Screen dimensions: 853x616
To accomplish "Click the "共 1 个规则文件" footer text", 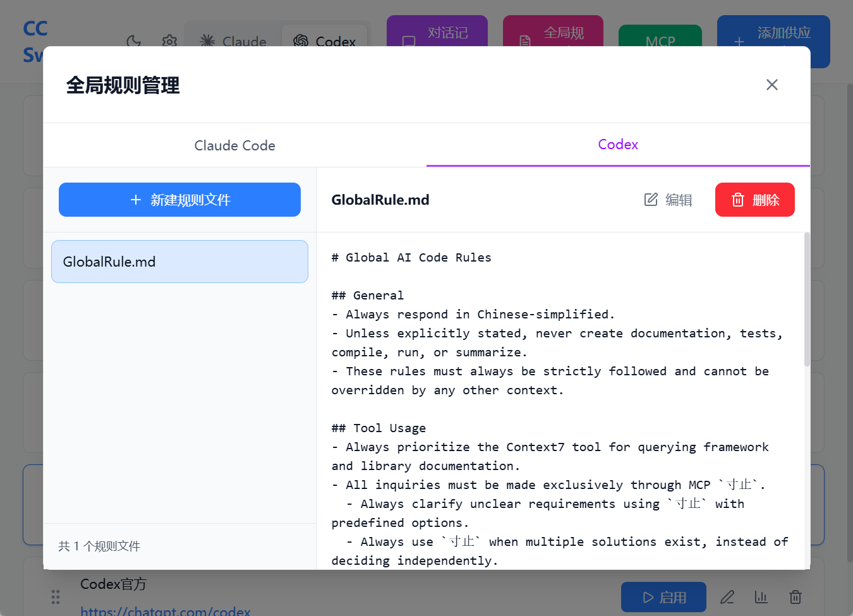I will click(x=99, y=546).
